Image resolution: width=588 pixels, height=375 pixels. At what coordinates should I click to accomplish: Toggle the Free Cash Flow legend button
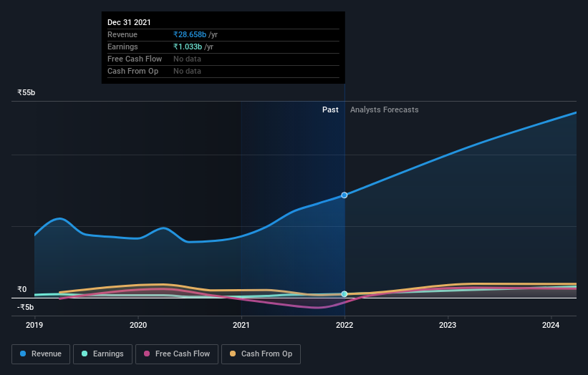click(x=177, y=354)
